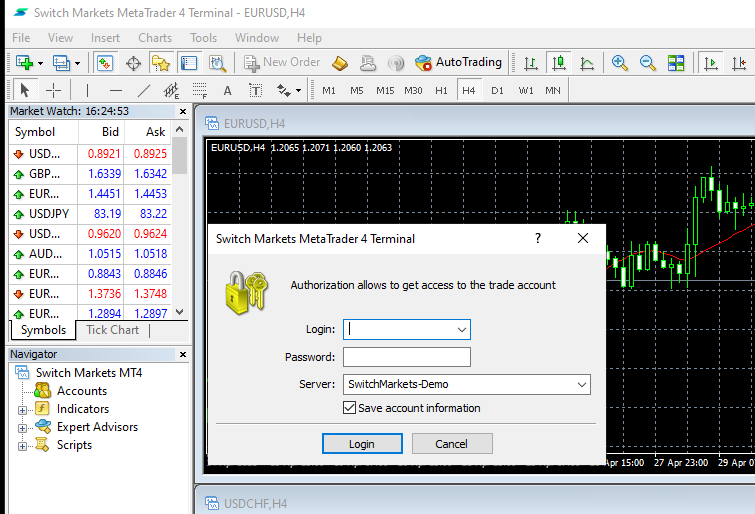755x514 pixels.
Task: Toggle the Navigator folder-star icon
Action: [x=161, y=63]
